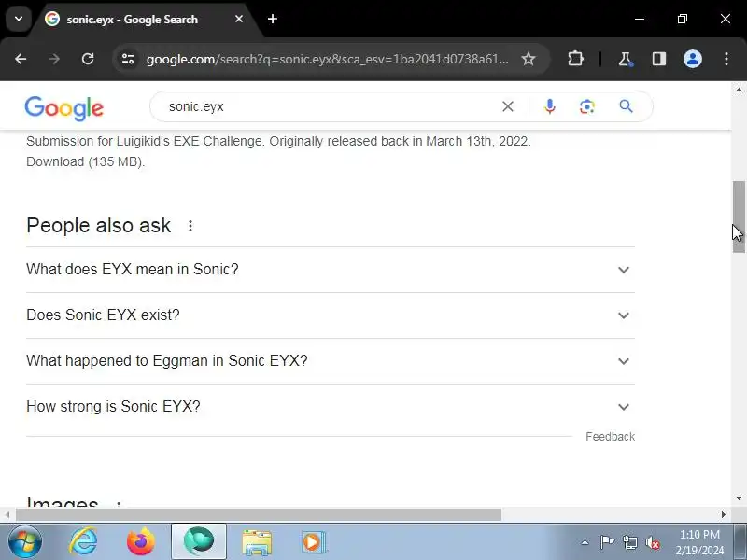
Task: Reload the current page
Action: [x=88, y=59]
